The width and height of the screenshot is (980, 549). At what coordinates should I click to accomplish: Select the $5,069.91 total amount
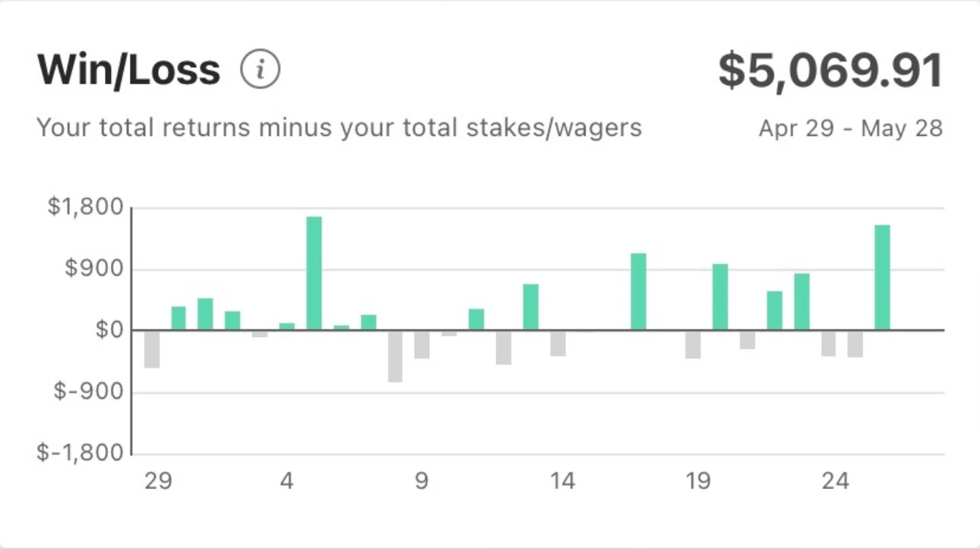tap(830, 71)
